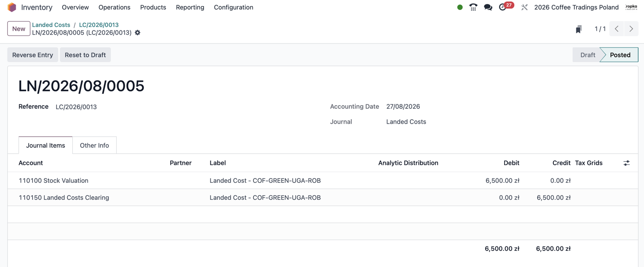The width and height of the screenshot is (644, 267).
Task: Click the company logo avatar top right
Action: tap(631, 7)
